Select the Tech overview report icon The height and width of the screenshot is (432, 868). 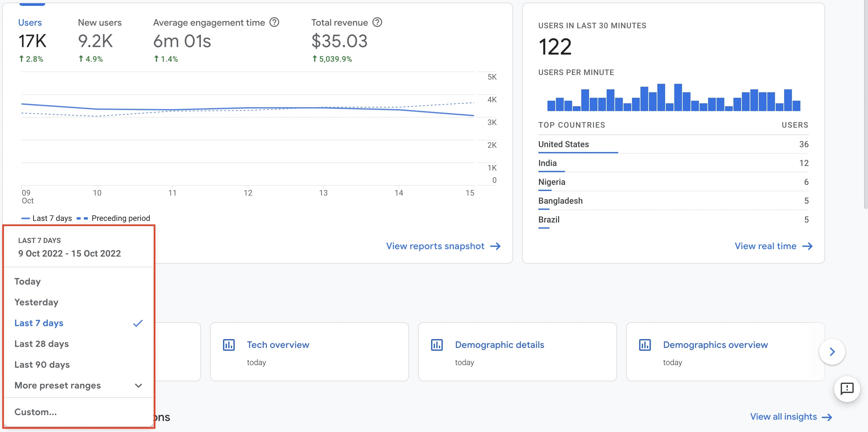(x=229, y=344)
